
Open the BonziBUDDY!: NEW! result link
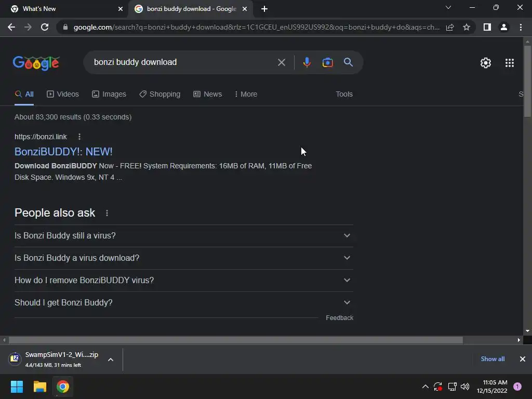(x=63, y=152)
